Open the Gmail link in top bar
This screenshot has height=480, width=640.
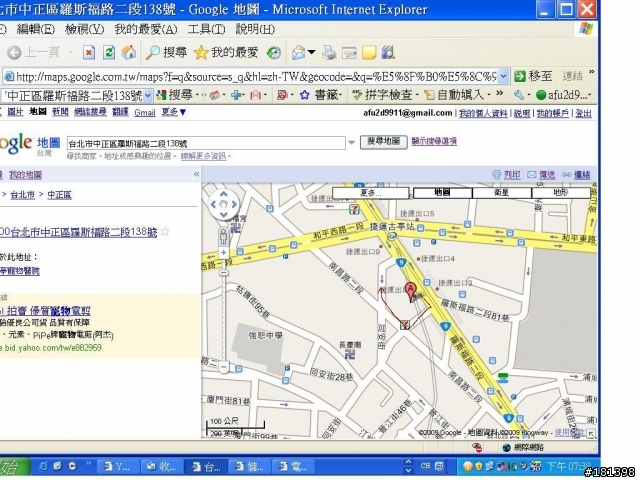145,112
